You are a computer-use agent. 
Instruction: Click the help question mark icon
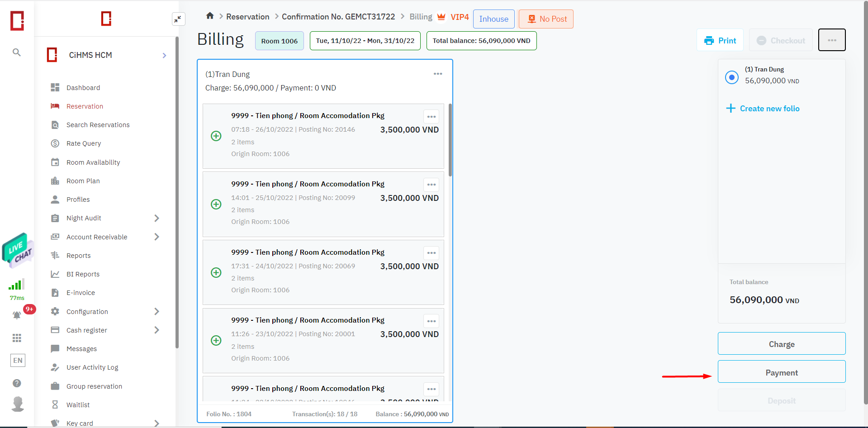pos(17,383)
